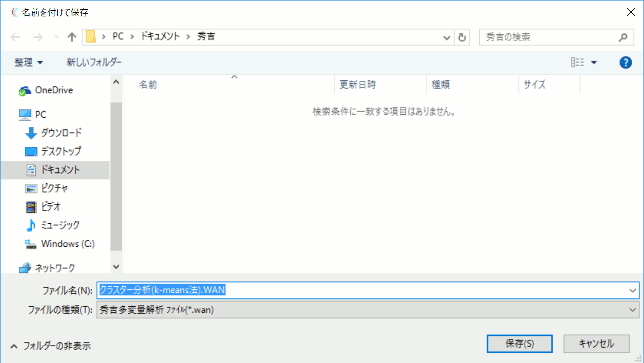Select ドキュメント in the address breadcrumb

pos(161,37)
